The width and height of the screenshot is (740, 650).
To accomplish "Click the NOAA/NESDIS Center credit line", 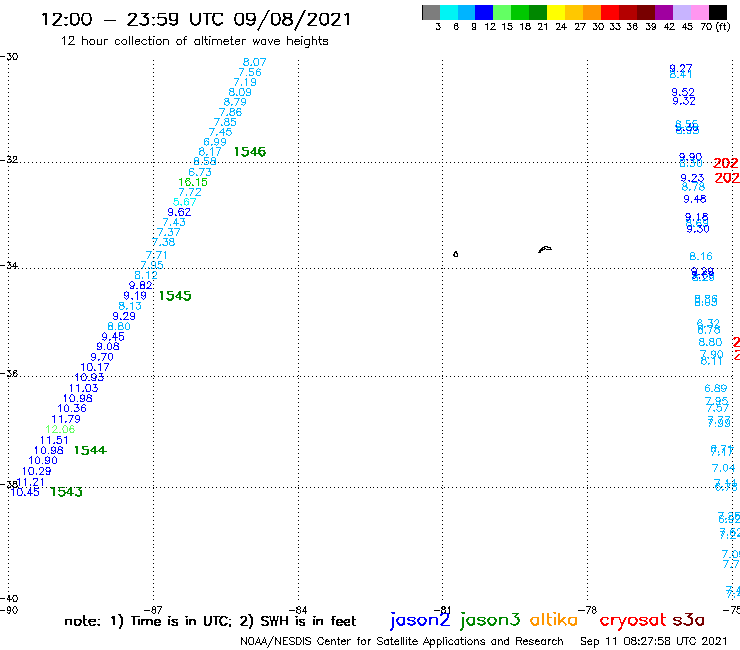I will 402,641.
